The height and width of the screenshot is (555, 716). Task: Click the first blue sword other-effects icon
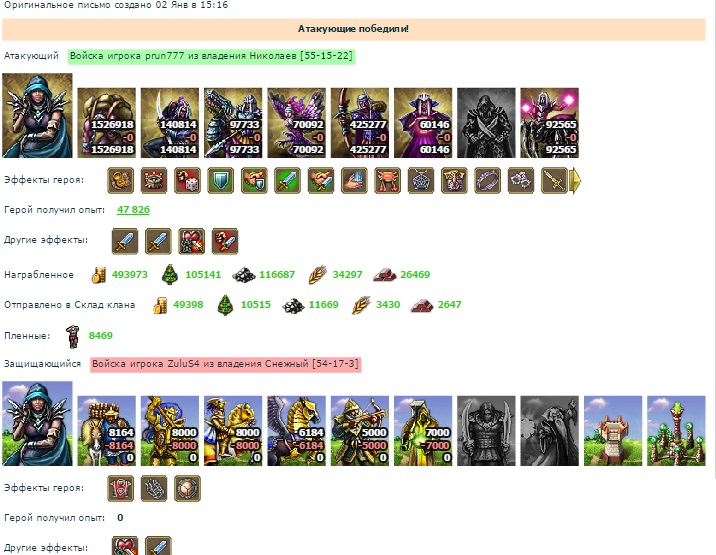(x=125, y=241)
